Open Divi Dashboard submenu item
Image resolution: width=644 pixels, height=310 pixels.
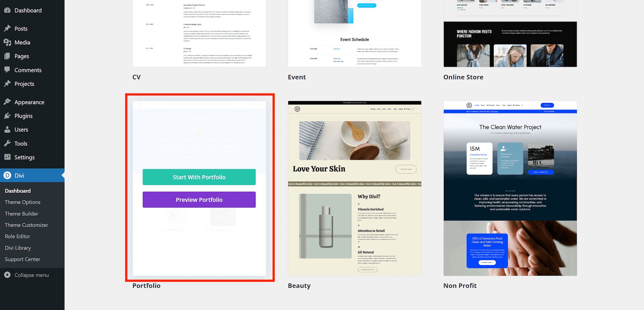tap(18, 191)
